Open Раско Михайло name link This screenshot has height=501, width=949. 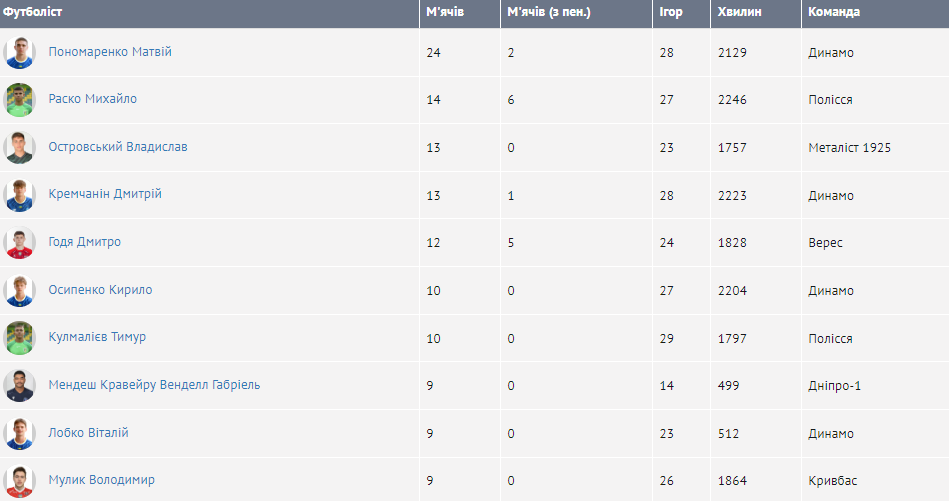pos(93,100)
